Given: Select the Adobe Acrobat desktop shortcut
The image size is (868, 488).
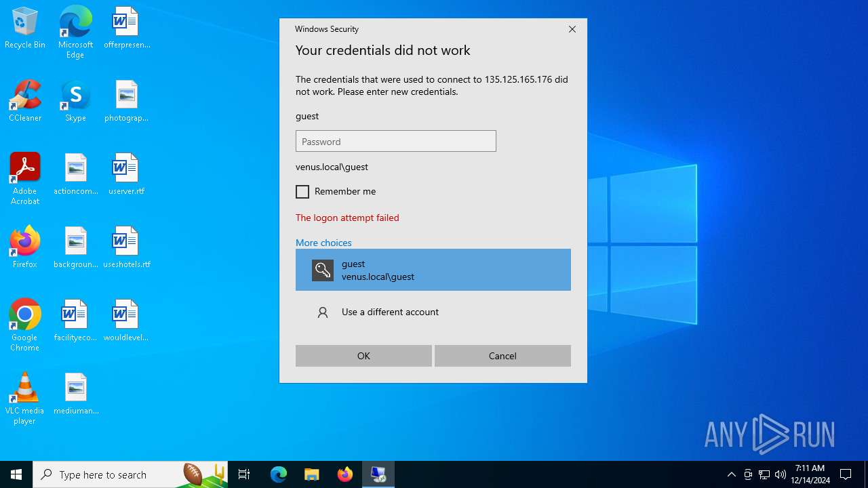Looking at the screenshot, I should click(25, 179).
